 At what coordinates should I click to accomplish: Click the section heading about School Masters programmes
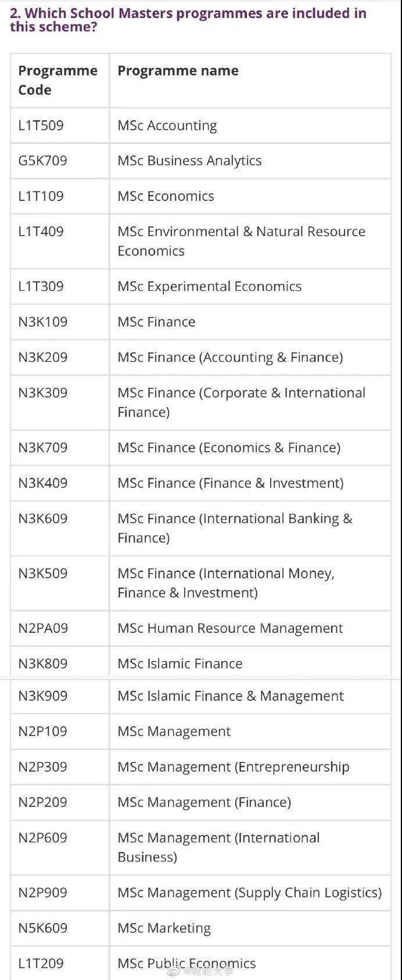(x=188, y=19)
